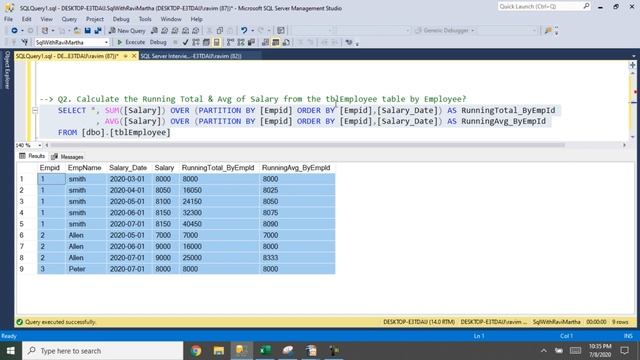Click the Find in Files icon
This screenshot has height=360, width=640.
point(281,31)
